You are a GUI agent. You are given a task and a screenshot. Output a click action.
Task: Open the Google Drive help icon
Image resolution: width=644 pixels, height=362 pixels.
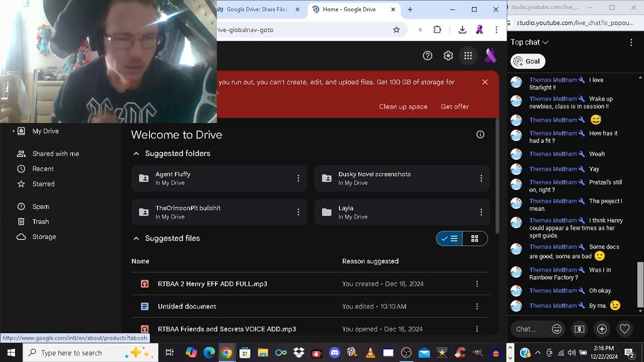click(x=428, y=56)
